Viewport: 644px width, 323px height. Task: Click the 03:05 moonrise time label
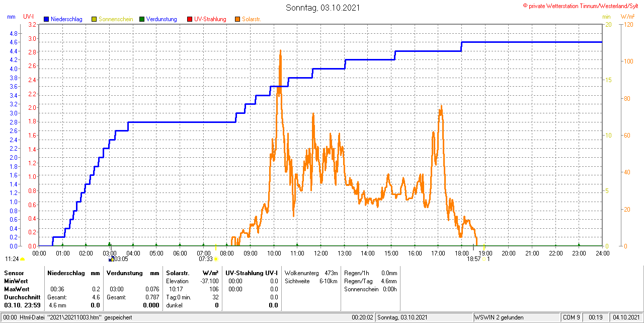pos(121,259)
